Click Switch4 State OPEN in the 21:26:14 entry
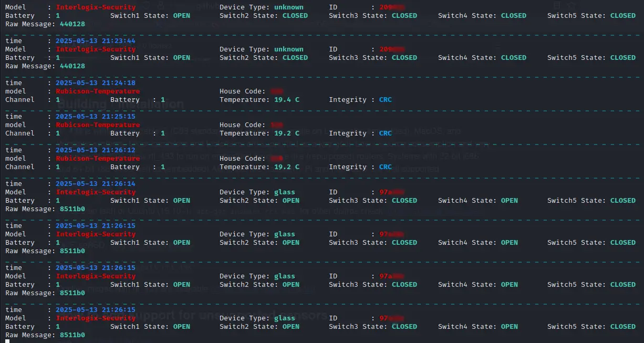Screen dimensions: 644x343 coord(510,201)
